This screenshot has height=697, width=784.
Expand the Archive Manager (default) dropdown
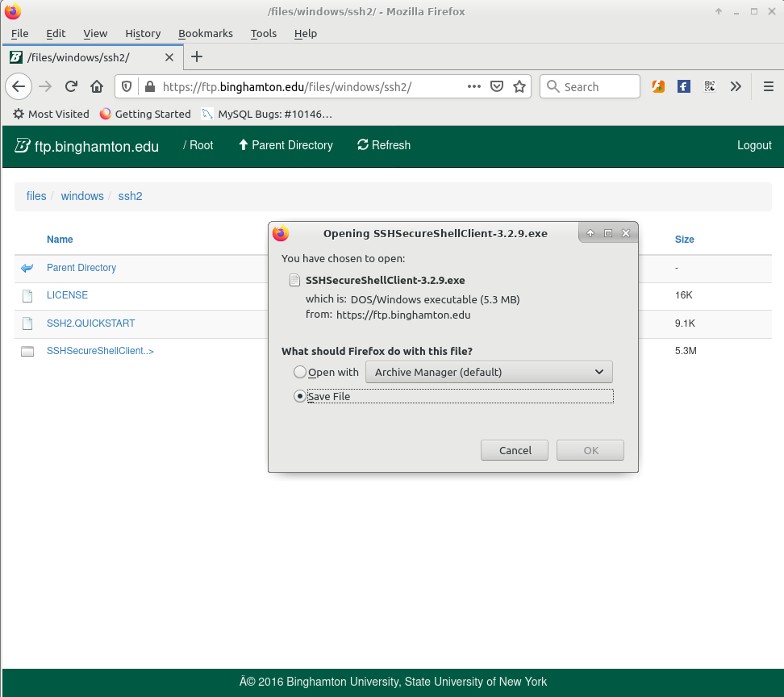tap(489, 372)
